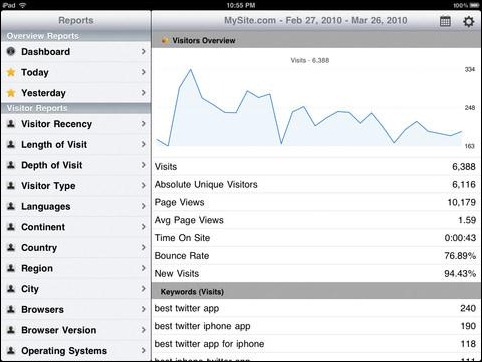Open the Browser Version report
Viewport: 482px width, 362px height.
(x=76, y=330)
